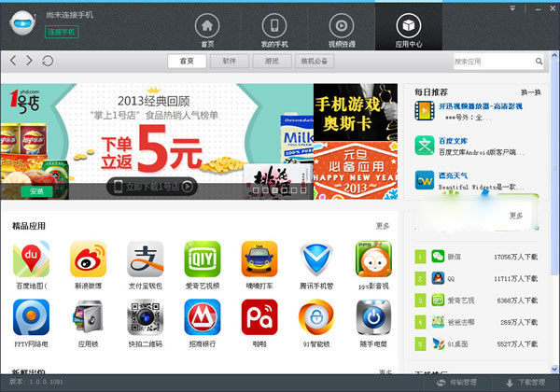Image resolution: width=560 pixels, height=392 pixels.
Task: Open 我的手机 phone icon
Action: pyautogui.click(x=274, y=26)
